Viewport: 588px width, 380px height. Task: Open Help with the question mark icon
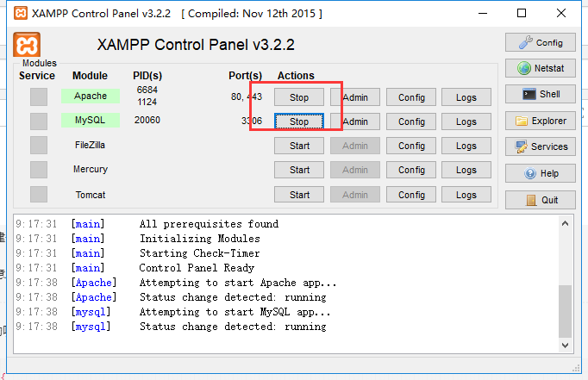pyautogui.click(x=540, y=173)
